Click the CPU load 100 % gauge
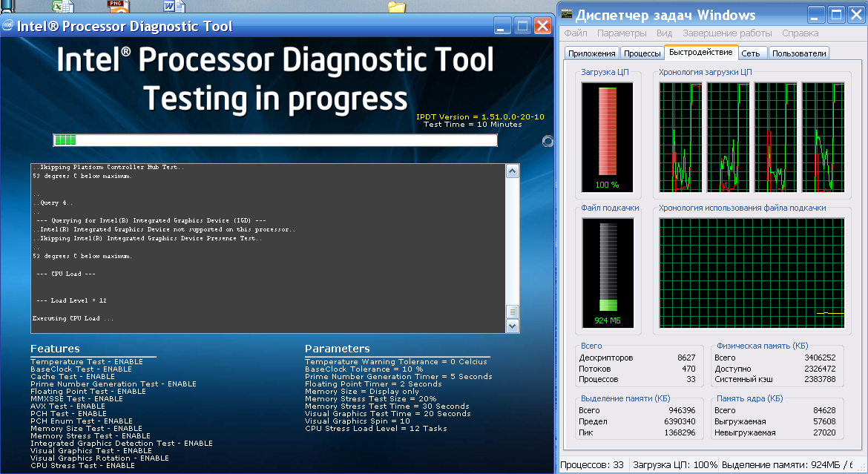 coord(608,137)
